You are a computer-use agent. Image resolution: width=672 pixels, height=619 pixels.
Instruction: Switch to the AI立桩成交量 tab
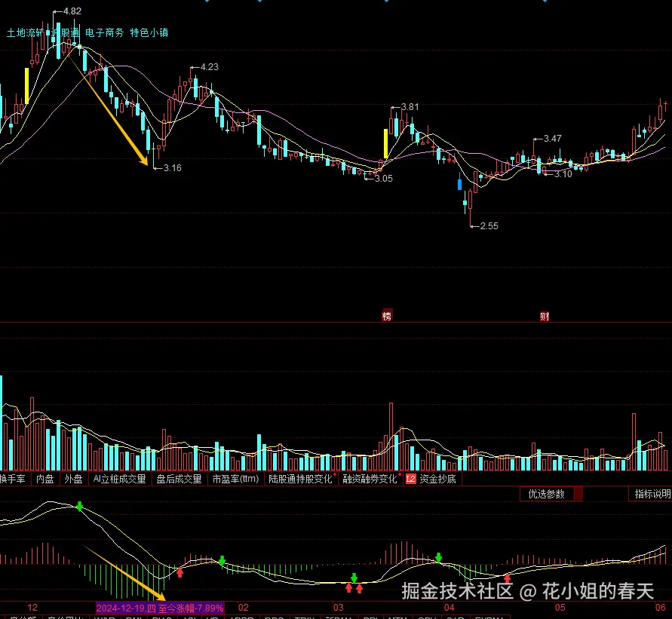coord(120,479)
